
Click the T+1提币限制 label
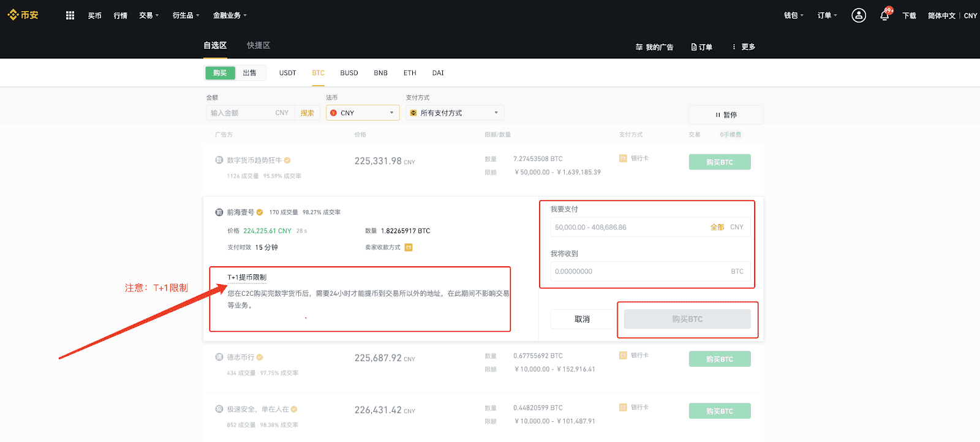click(x=247, y=277)
